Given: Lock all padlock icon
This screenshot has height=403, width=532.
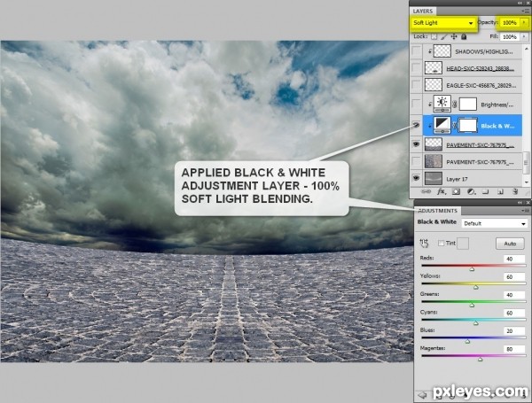Looking at the screenshot, I should coord(464,36).
